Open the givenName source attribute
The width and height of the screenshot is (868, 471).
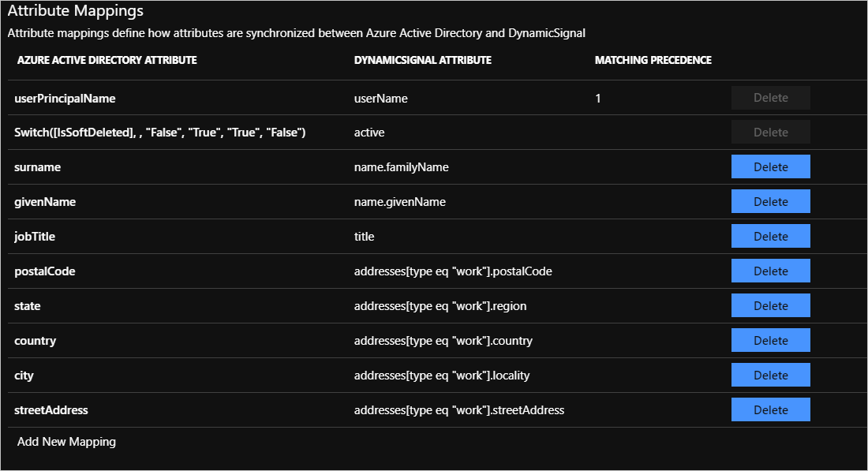pos(45,202)
